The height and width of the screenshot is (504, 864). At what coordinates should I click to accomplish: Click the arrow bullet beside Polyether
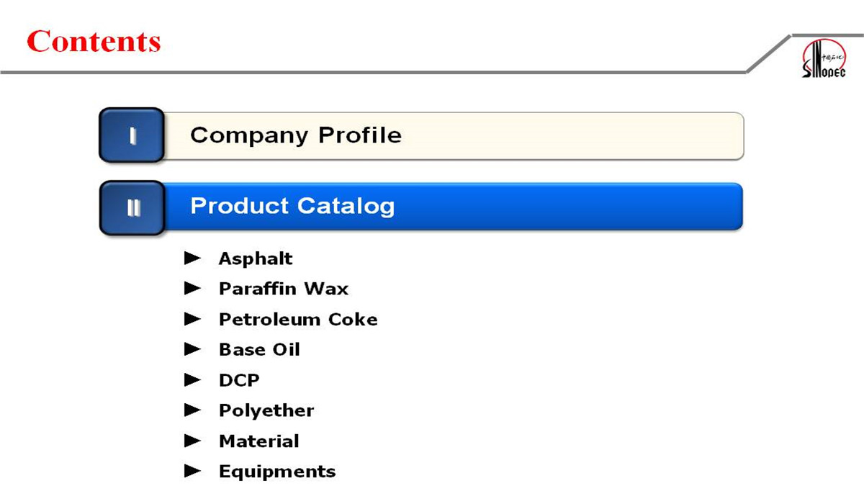192,410
